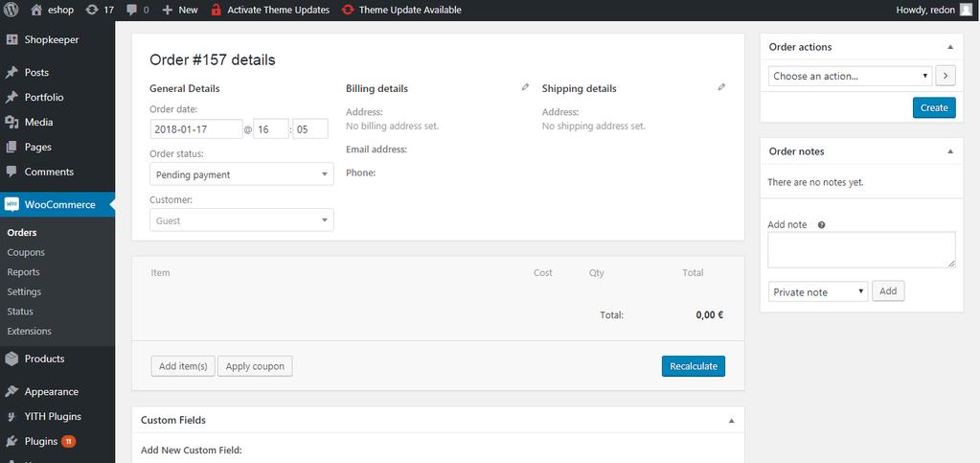
Task: Open Extensions submenu item
Action: click(29, 331)
